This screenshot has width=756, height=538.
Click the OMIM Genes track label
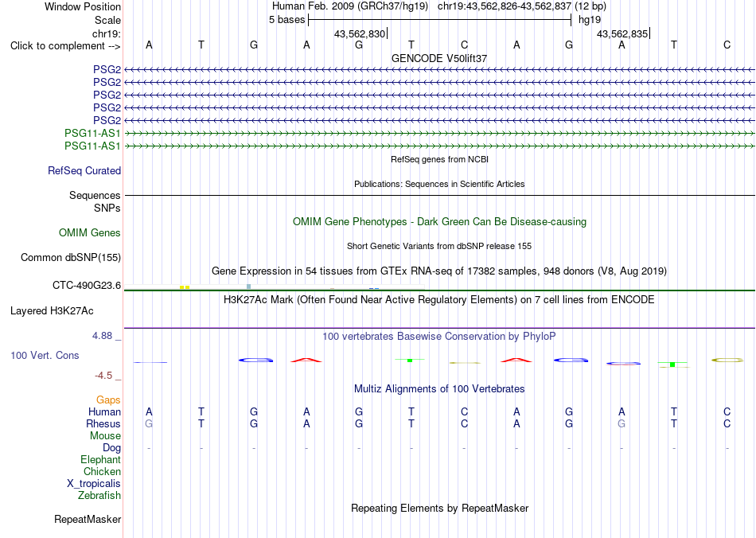[x=90, y=233]
